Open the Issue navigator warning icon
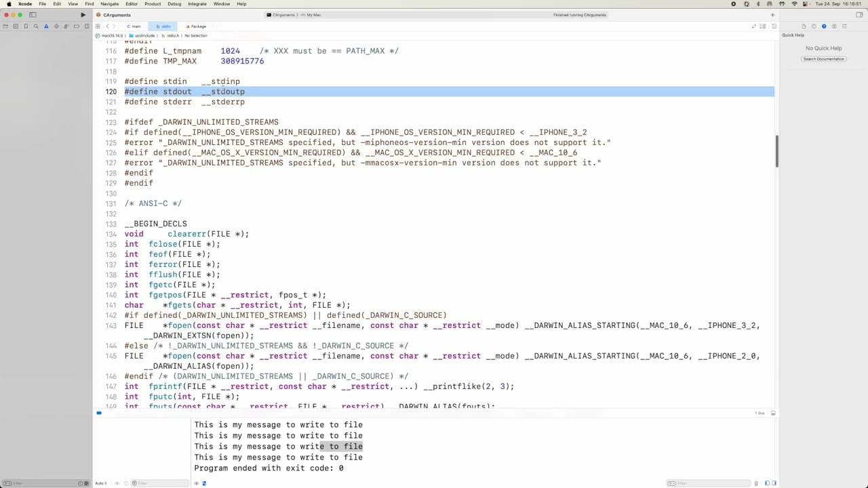The height and width of the screenshot is (488, 868). click(x=46, y=26)
